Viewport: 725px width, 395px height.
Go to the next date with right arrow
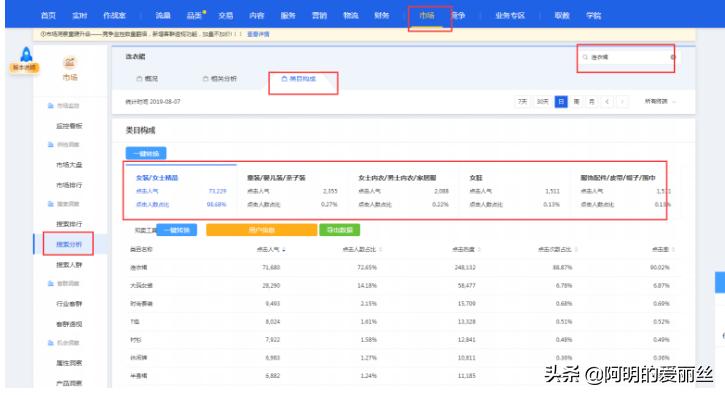[622, 102]
